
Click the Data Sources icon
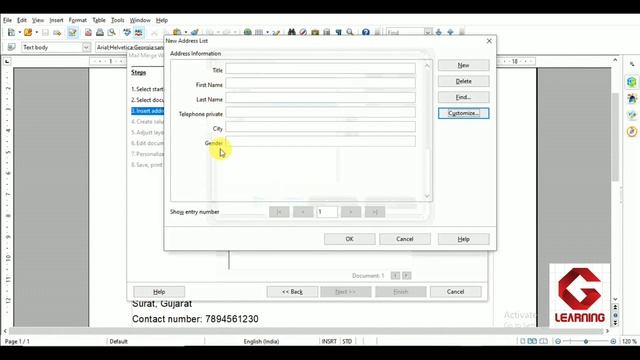pyautogui.click(x=327, y=32)
